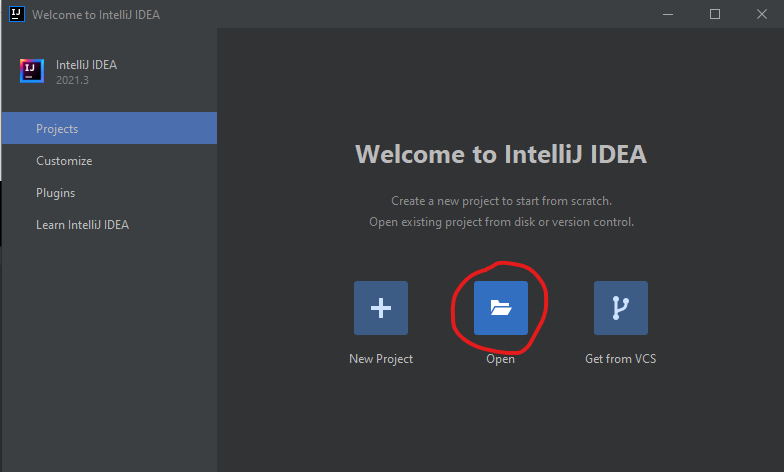784x472 pixels.
Task: Close the Welcome to IntelliJ IDEA window
Action: (762, 14)
